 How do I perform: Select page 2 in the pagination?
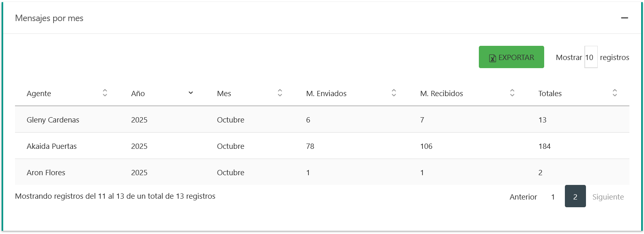coord(575,196)
